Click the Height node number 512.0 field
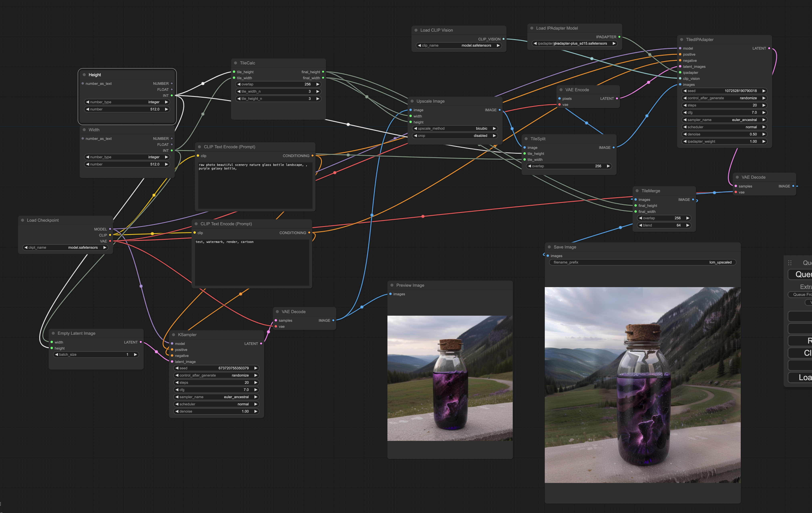The image size is (812, 513). (127, 110)
